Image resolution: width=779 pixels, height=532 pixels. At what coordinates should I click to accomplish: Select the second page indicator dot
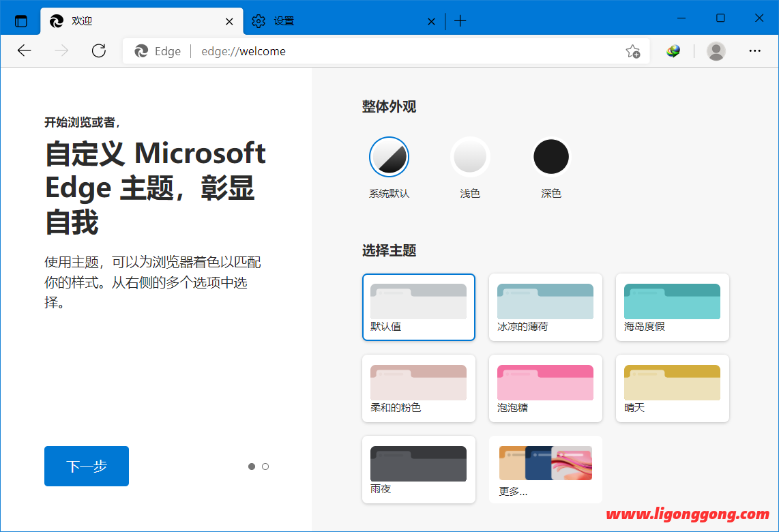[x=265, y=467]
